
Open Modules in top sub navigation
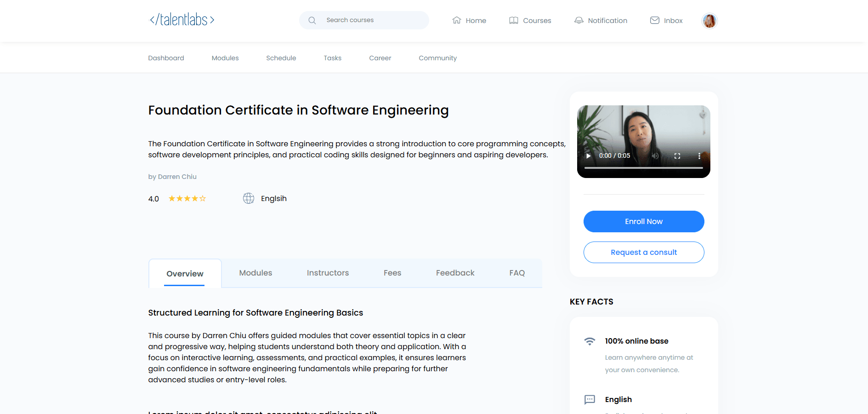point(225,58)
